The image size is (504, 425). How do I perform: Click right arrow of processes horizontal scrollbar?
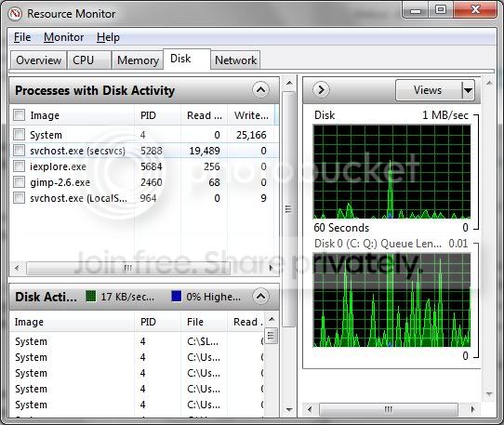click(x=271, y=268)
